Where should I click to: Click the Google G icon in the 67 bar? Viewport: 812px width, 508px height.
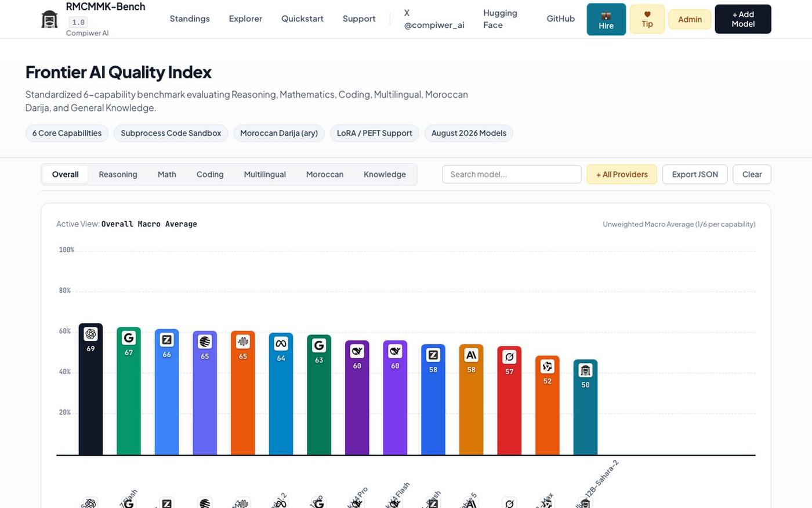point(129,337)
